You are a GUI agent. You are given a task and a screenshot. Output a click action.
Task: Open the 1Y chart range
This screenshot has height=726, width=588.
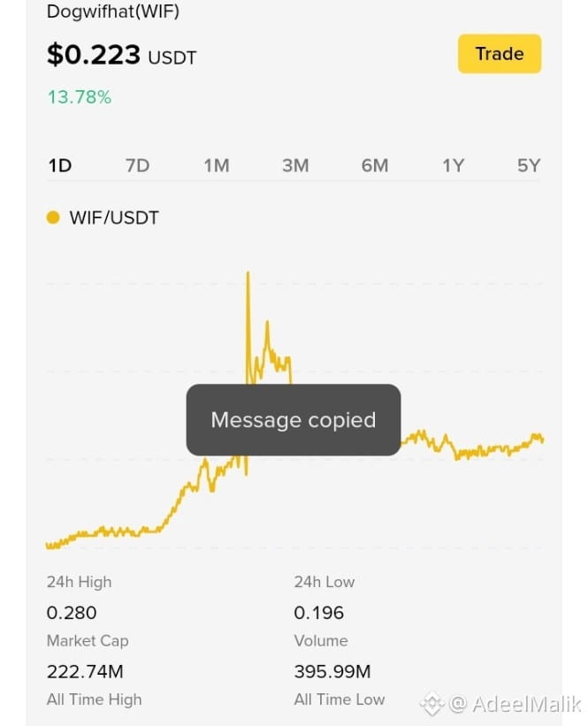pos(453,165)
